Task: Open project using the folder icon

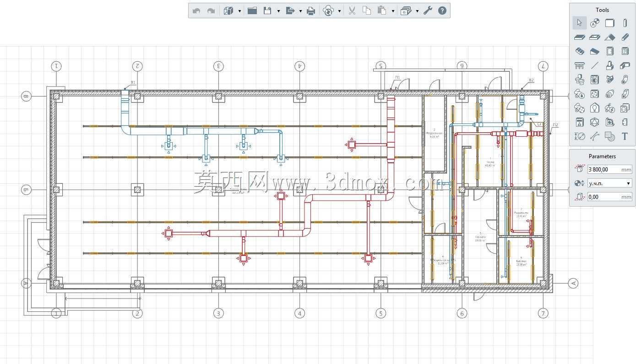Action: coord(252,11)
